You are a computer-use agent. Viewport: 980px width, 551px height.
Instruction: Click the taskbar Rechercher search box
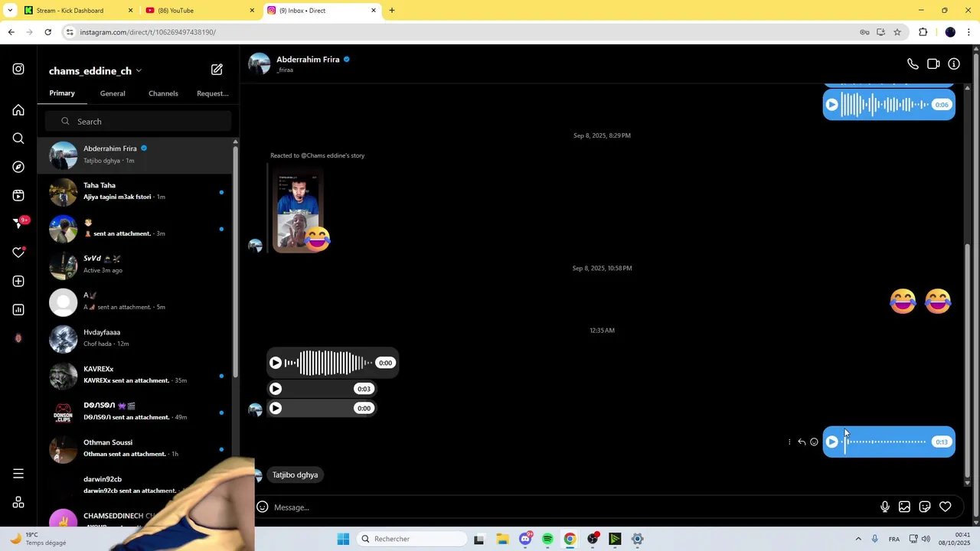click(412, 539)
